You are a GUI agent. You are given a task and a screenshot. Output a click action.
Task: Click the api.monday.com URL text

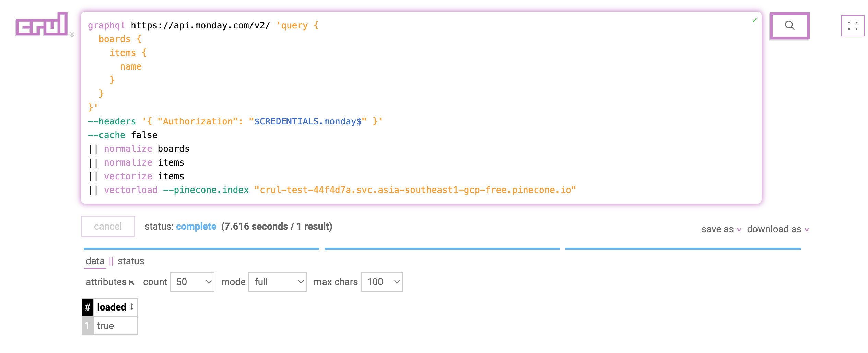click(x=200, y=25)
